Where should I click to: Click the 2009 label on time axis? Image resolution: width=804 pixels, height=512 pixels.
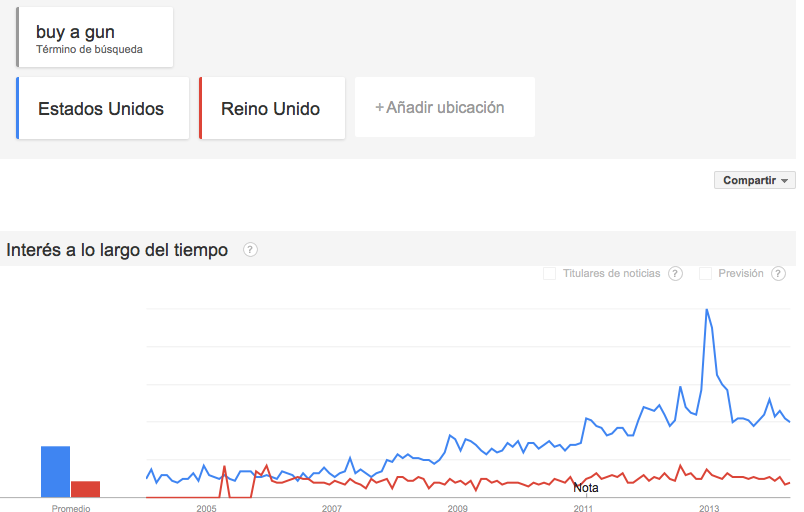click(x=457, y=509)
